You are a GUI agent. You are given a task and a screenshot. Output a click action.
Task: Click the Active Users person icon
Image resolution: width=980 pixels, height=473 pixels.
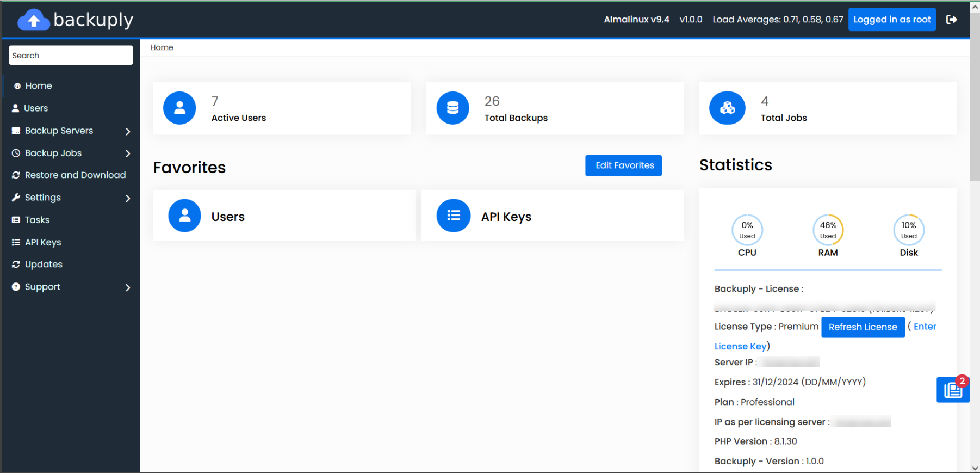tap(179, 108)
